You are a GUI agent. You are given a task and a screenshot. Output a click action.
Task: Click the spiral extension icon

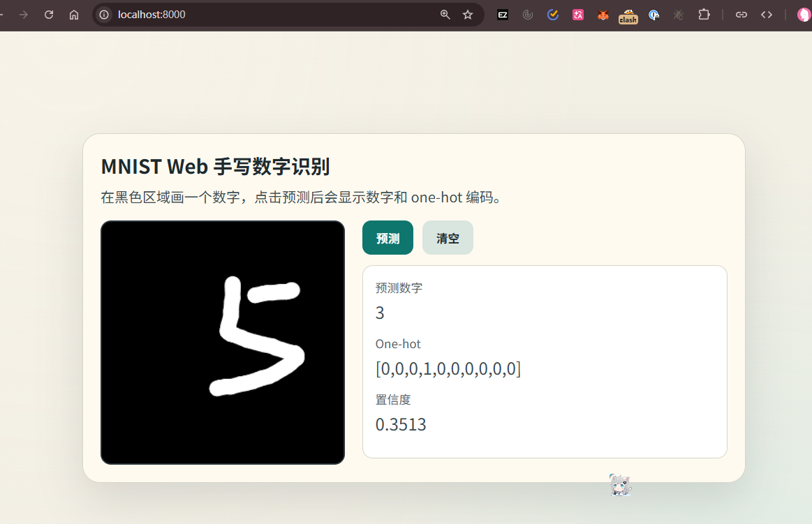(528, 15)
